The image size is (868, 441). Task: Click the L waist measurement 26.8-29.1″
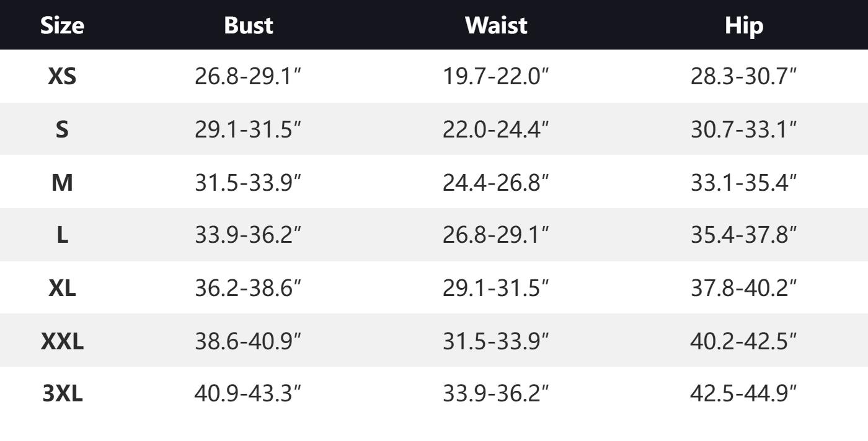tap(496, 235)
